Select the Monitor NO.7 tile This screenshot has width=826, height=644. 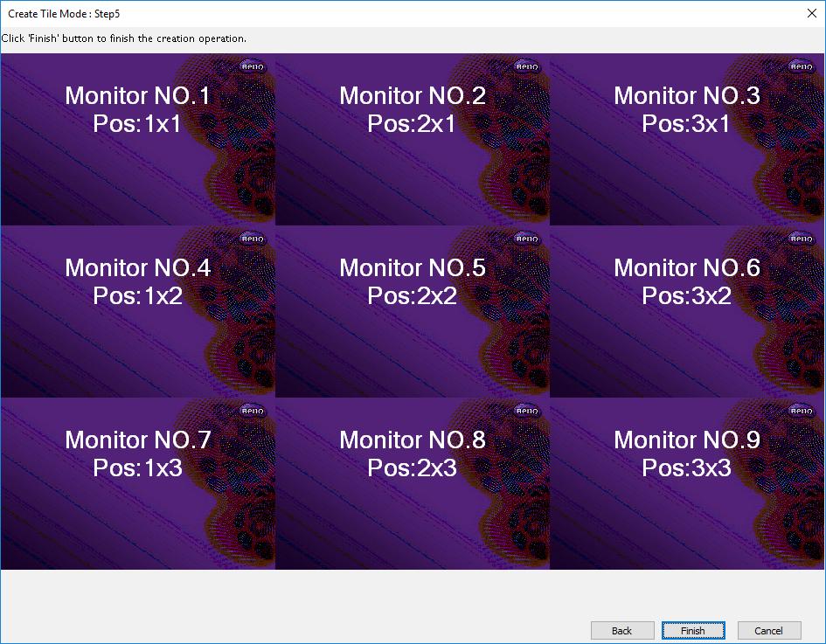pyautogui.click(x=137, y=483)
